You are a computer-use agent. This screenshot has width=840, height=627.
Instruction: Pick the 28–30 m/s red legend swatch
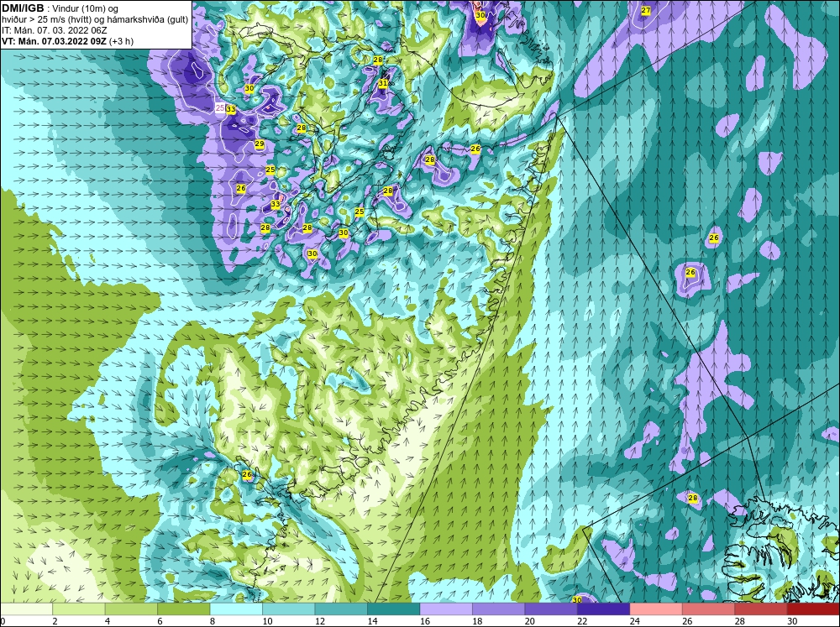point(761,609)
